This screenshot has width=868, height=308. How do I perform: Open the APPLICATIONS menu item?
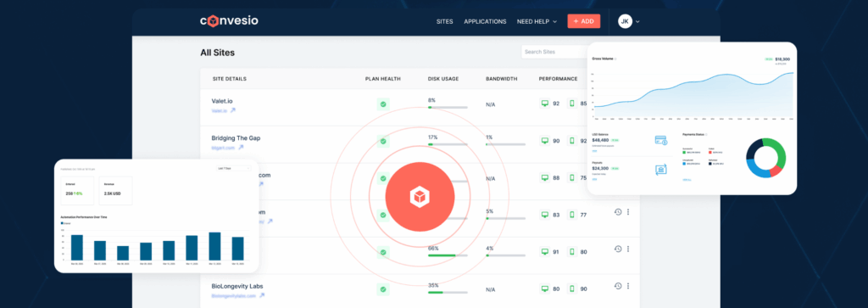[485, 21]
